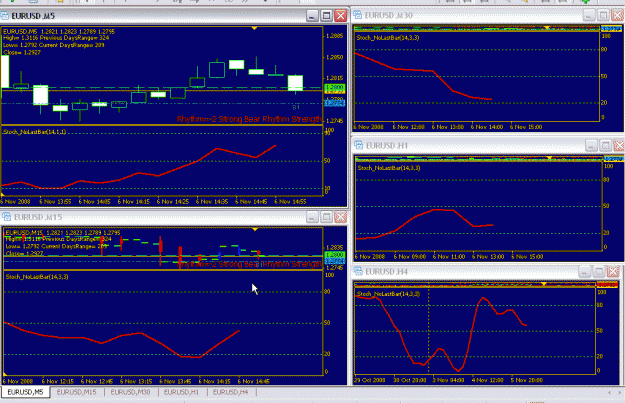Maximize the EURUSD,M15 chart window
Image resolution: width=625 pixels, height=403 pixels.
pyautogui.click(x=326, y=217)
